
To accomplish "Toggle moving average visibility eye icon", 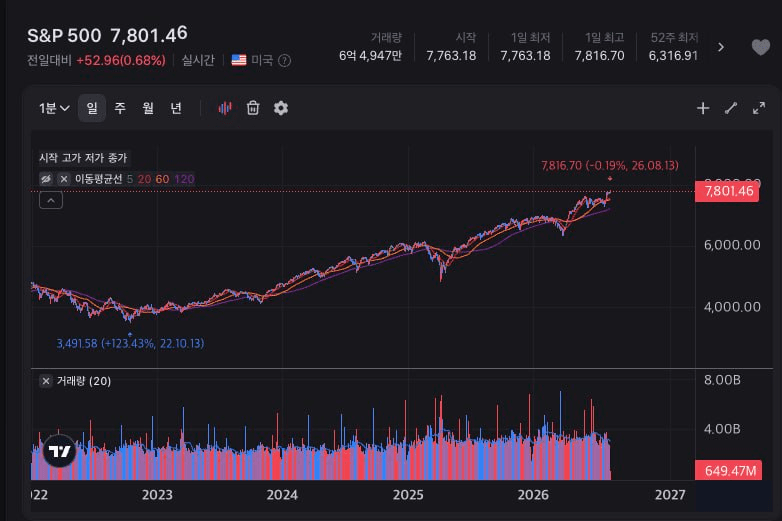I will [x=46, y=179].
